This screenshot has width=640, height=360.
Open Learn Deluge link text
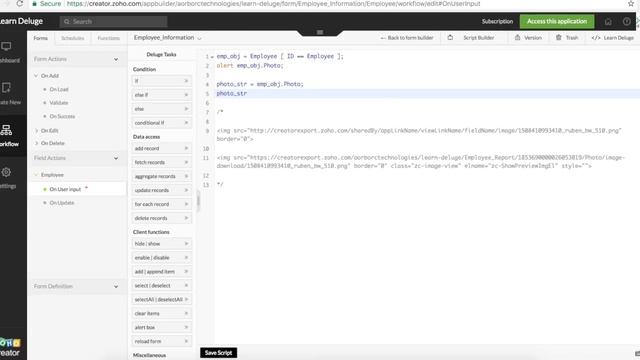[619, 38]
